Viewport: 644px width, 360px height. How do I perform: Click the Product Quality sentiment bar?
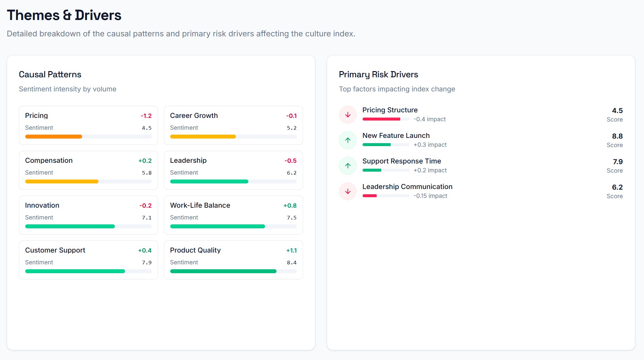233,271
